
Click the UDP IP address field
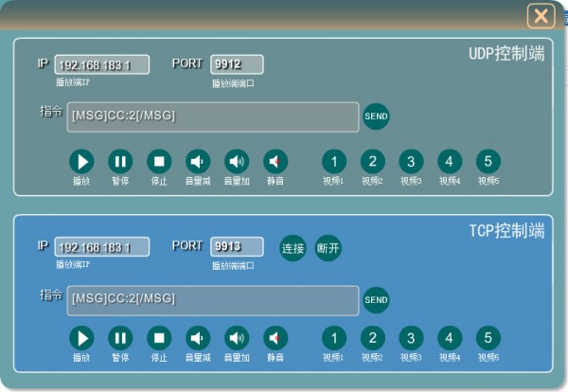102,65
